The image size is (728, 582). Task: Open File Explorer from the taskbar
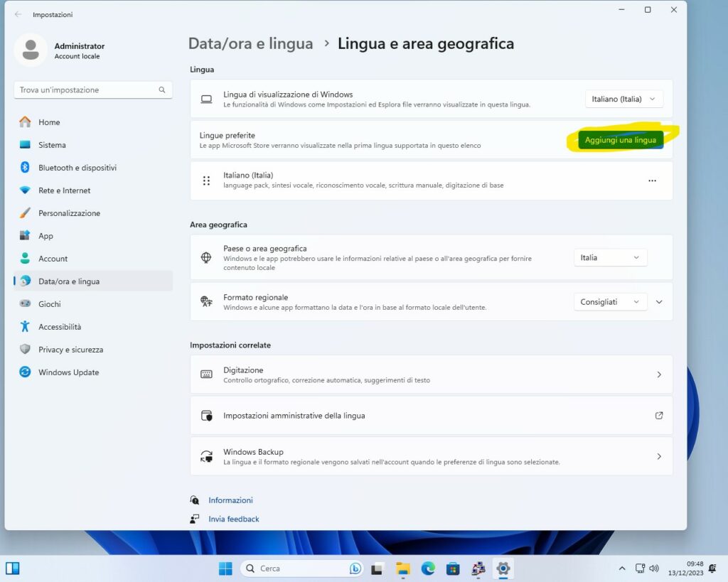[403, 568]
